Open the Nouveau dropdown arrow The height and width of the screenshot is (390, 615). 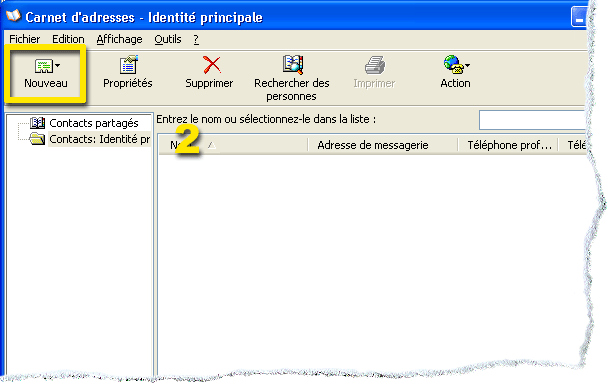(58, 66)
